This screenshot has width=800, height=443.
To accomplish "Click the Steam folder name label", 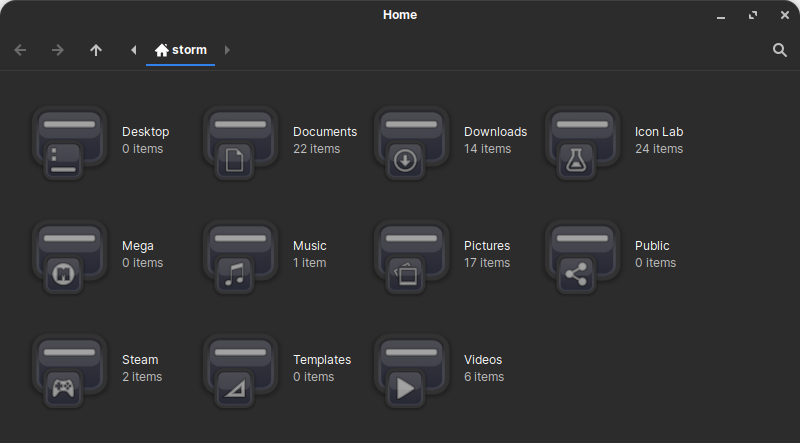I will [140, 360].
